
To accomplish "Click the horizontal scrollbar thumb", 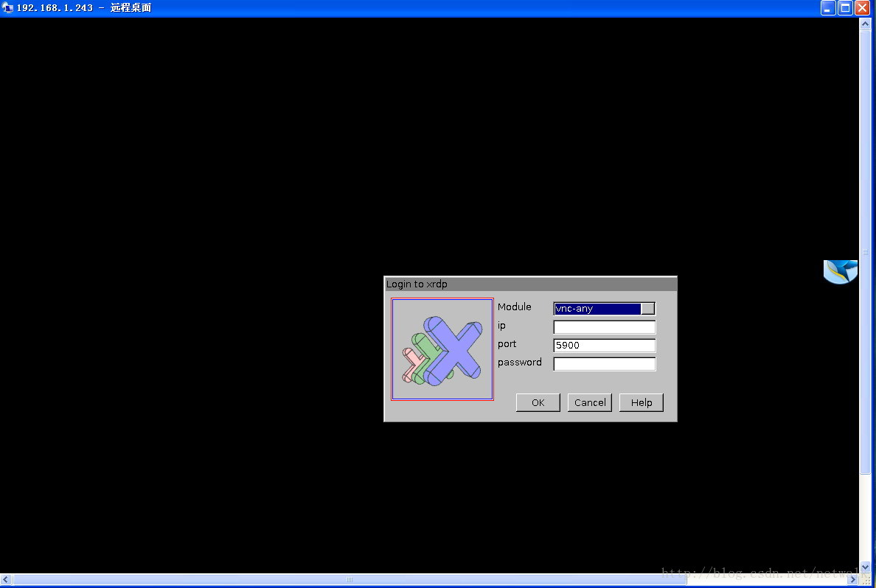I will (350, 580).
